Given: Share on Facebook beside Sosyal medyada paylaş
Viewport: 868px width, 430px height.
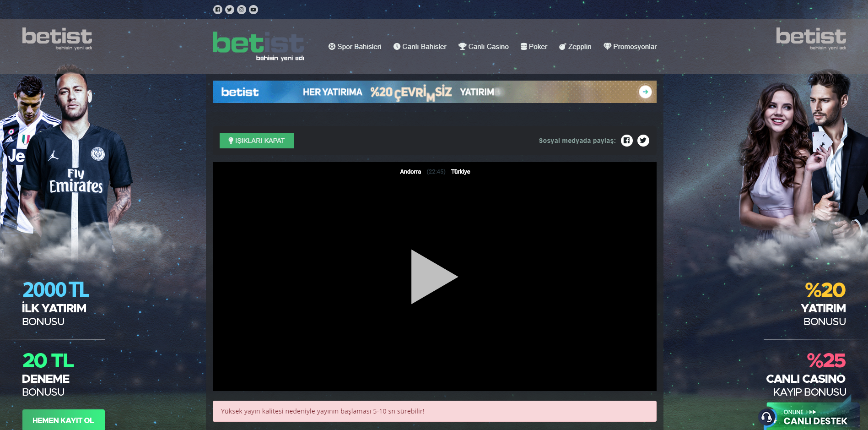Looking at the screenshot, I should (627, 141).
